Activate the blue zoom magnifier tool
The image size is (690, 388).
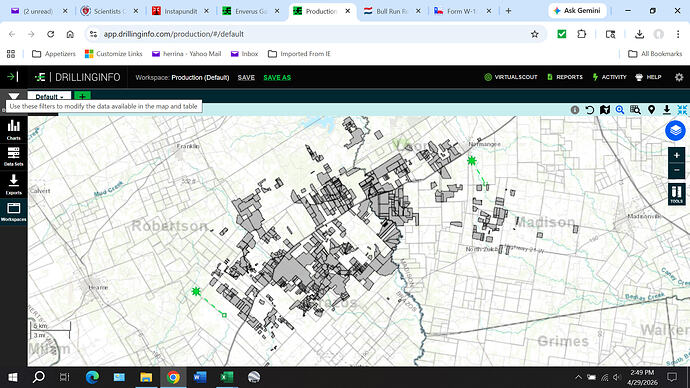(x=620, y=110)
